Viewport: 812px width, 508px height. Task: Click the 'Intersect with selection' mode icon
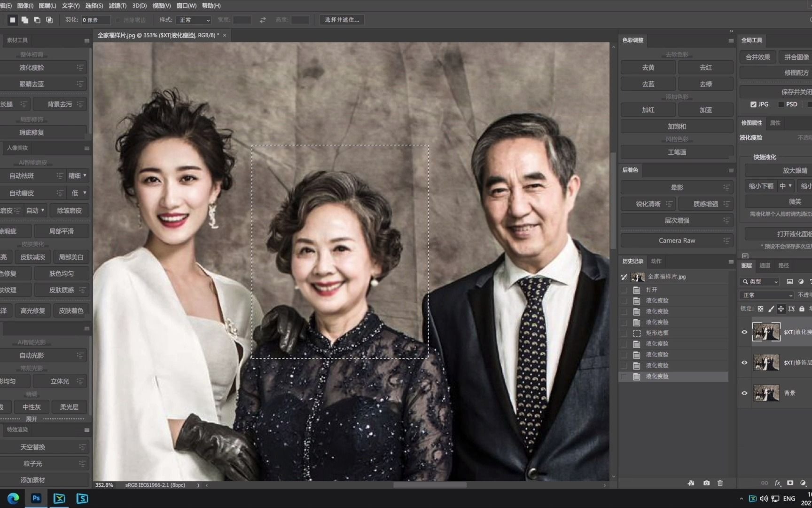(49, 20)
